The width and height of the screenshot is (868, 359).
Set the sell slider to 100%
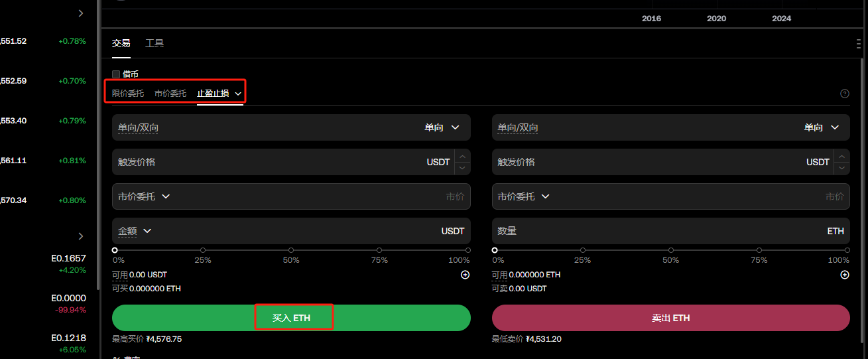(x=847, y=250)
